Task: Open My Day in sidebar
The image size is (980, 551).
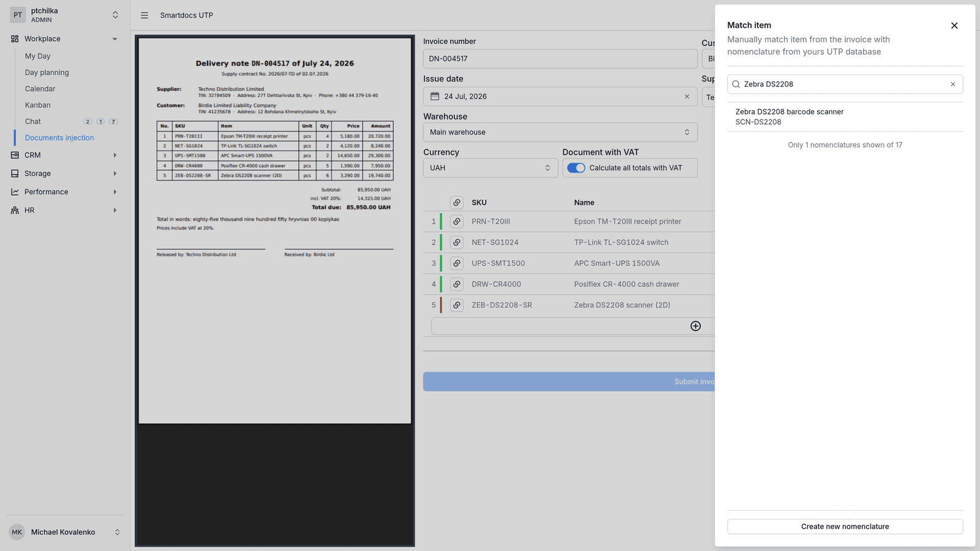Action: coord(37,56)
